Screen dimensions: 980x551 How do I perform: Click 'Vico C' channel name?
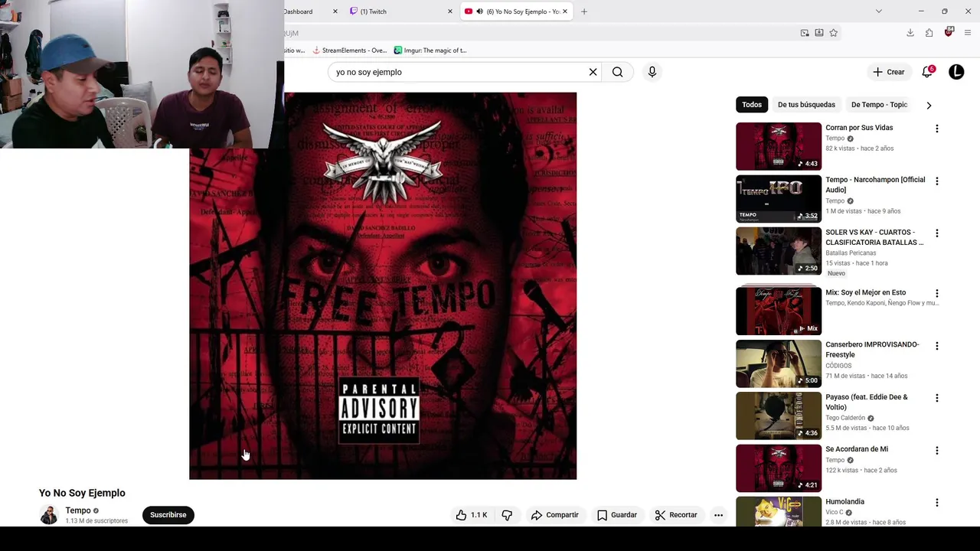pos(835,512)
